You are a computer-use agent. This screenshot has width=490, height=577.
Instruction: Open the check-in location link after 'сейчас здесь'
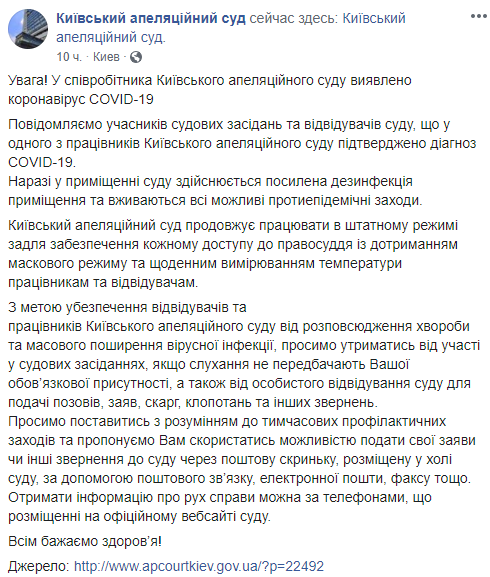tap(231, 28)
